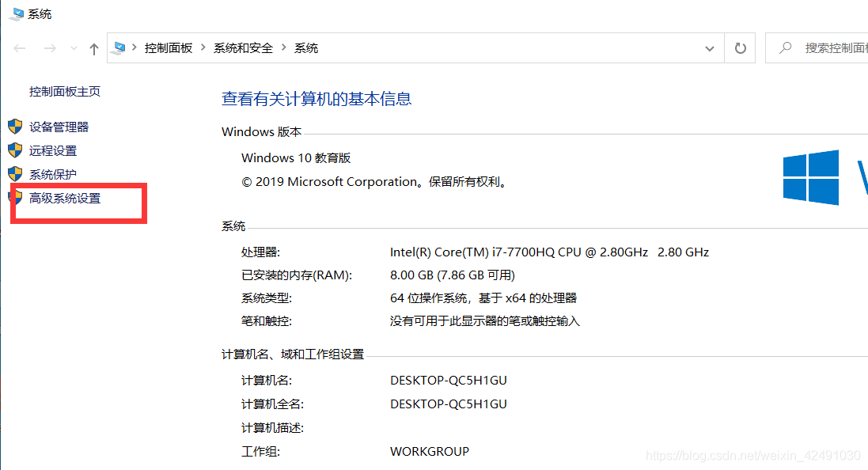The width and height of the screenshot is (868, 470).
Task: Click the computer icon in address bar
Action: tap(118, 48)
